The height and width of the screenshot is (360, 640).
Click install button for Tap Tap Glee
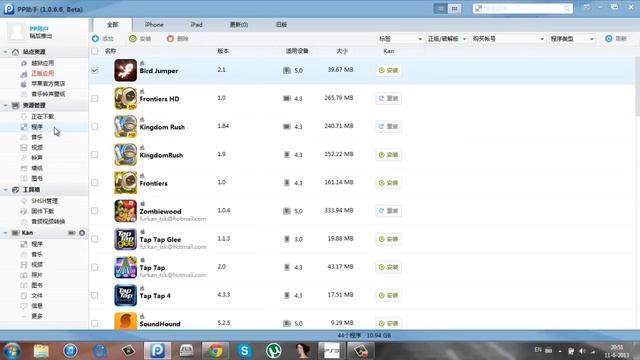[x=388, y=239]
